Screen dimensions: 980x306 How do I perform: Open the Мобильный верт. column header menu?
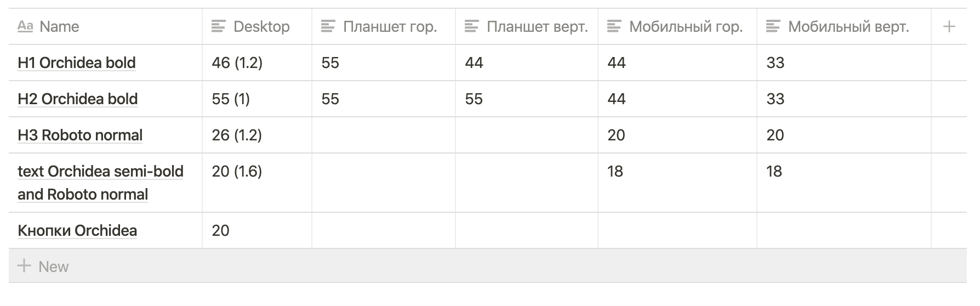click(x=844, y=26)
